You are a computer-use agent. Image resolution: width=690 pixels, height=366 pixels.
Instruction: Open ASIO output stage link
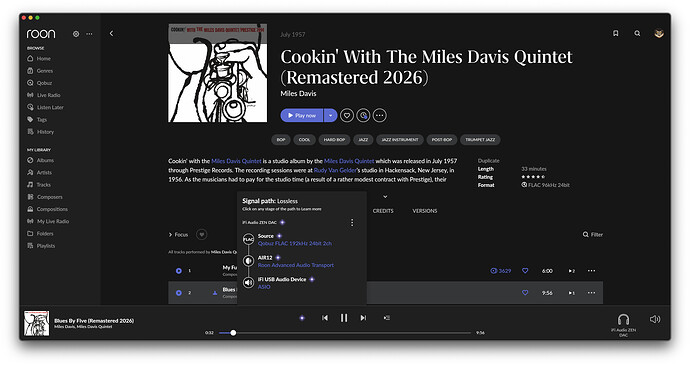(264, 287)
